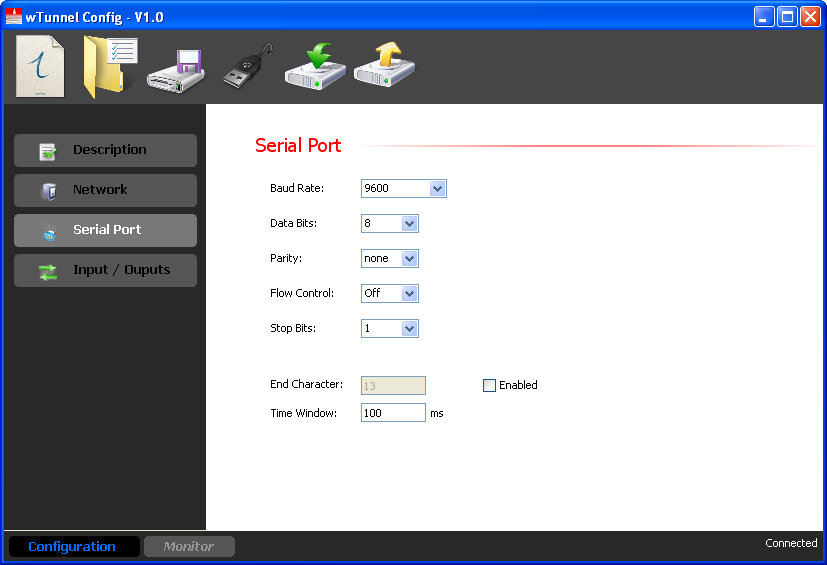Open the Serial Port section button
The width and height of the screenshot is (827, 565).
click(105, 230)
